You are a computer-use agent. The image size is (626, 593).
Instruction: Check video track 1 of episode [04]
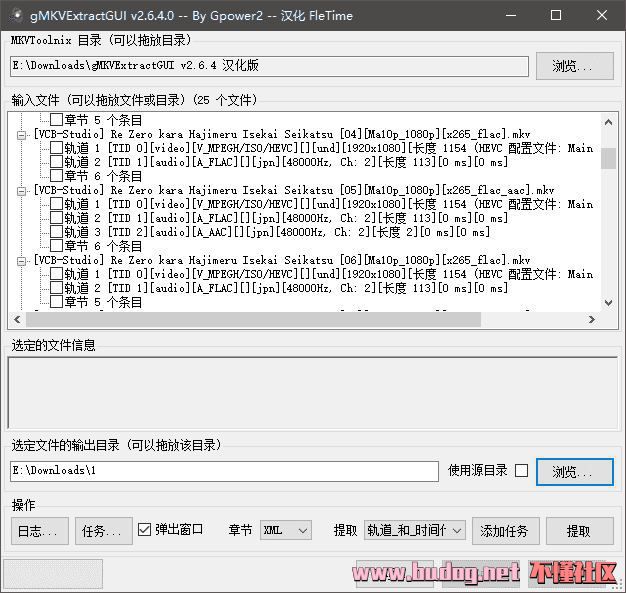(56, 148)
